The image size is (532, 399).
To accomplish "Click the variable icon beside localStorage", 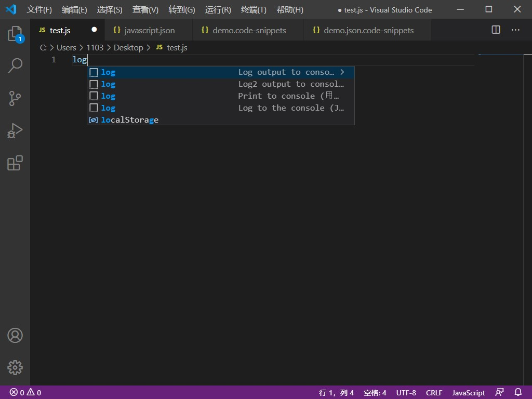I will (x=94, y=120).
